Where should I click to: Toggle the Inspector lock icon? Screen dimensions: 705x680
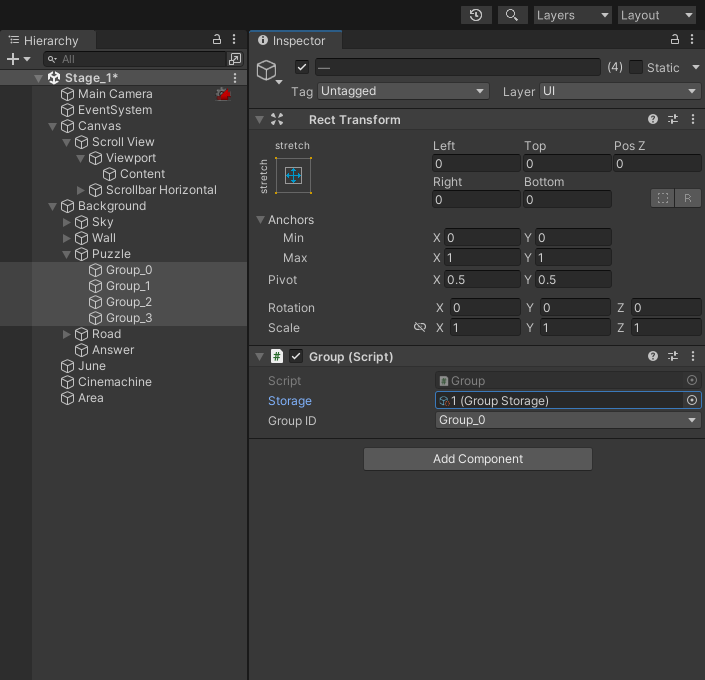pyautogui.click(x=675, y=40)
